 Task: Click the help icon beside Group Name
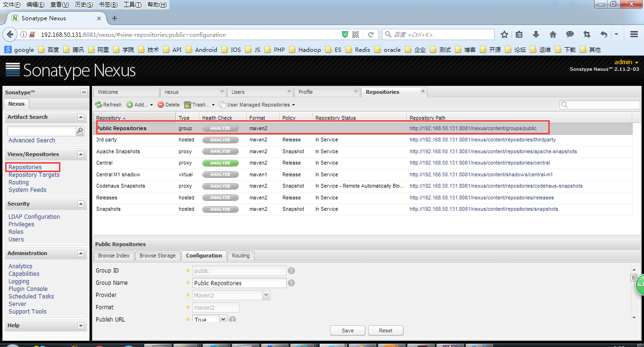click(291, 283)
